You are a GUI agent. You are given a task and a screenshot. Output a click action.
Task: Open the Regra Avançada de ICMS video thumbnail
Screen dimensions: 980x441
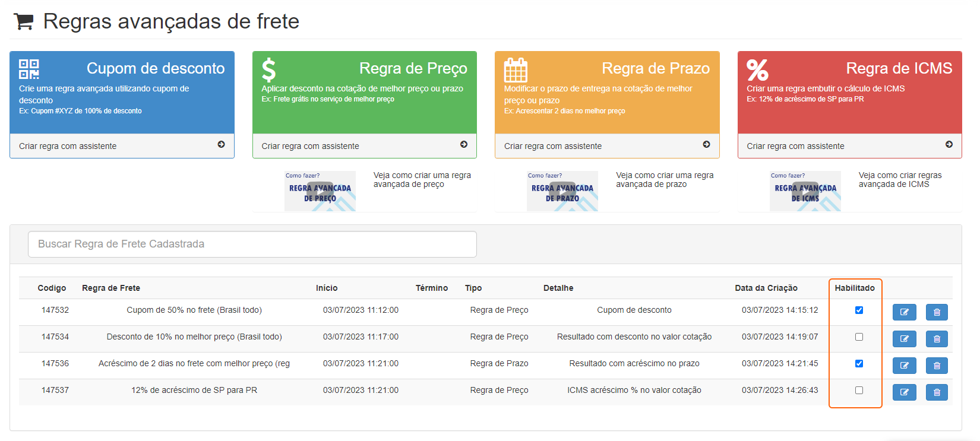point(805,191)
